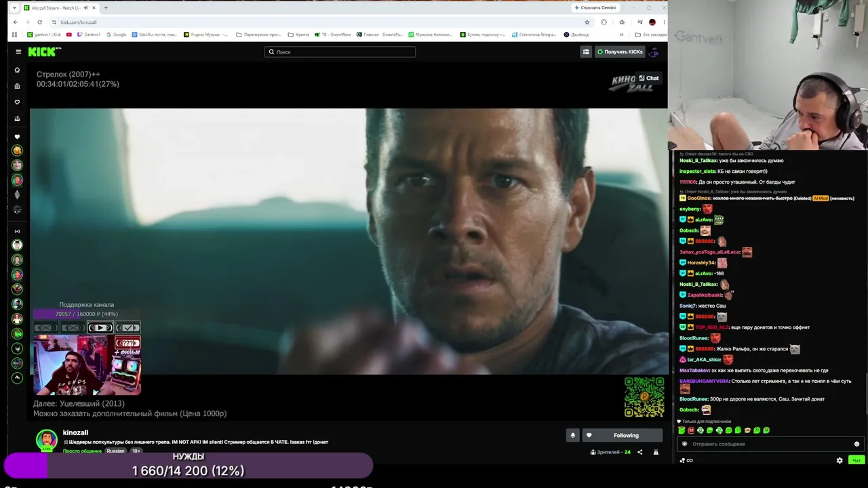Report the stream via flag icon
The image size is (868, 488).
tap(656, 452)
